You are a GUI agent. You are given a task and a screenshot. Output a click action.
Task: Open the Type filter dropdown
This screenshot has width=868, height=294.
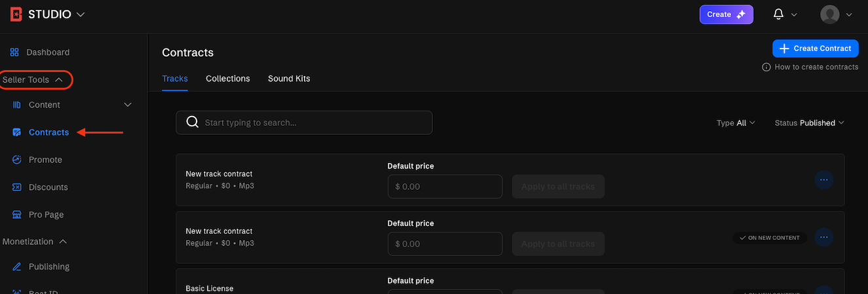coord(736,123)
